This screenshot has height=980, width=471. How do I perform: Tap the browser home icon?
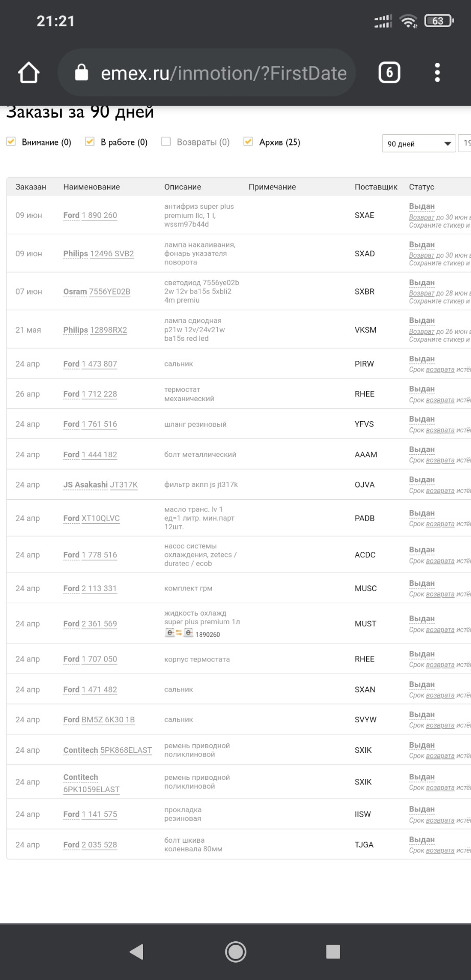29,73
